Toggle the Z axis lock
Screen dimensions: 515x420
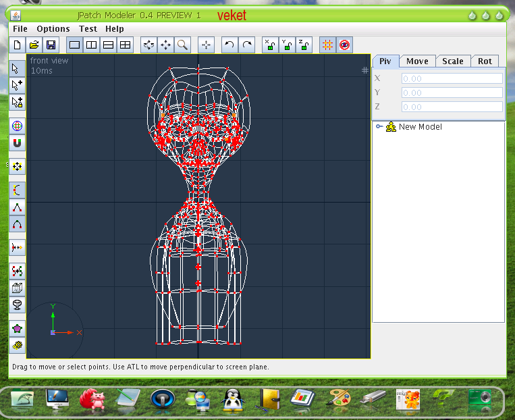pos(304,45)
